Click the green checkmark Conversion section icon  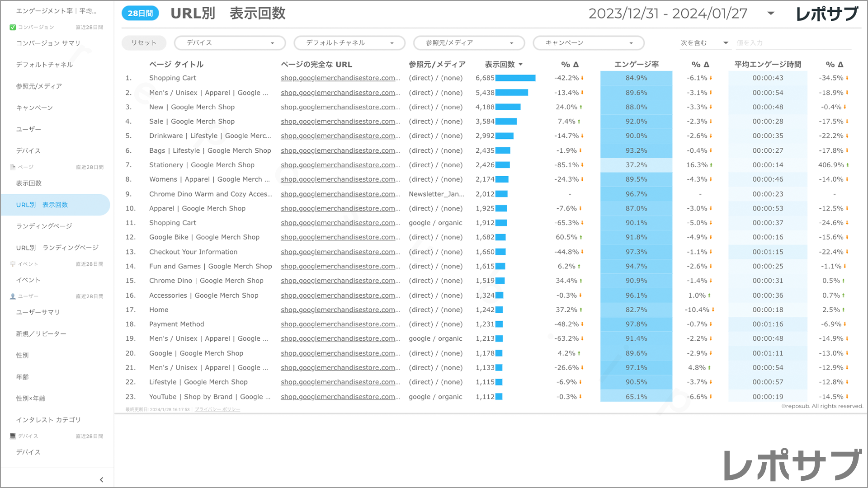point(13,27)
